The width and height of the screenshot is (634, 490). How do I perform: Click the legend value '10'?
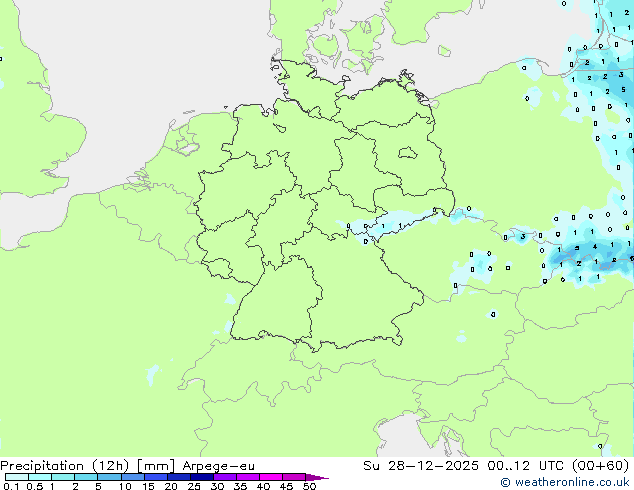pos(125,486)
